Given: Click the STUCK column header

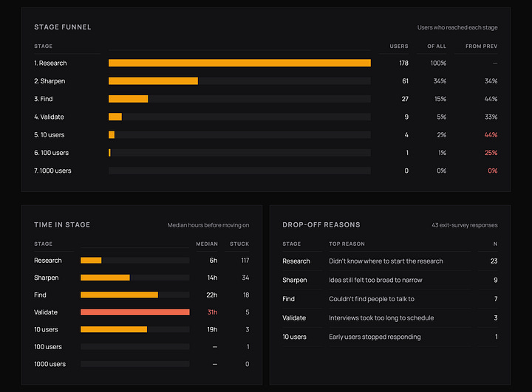Looking at the screenshot, I should 239,244.
